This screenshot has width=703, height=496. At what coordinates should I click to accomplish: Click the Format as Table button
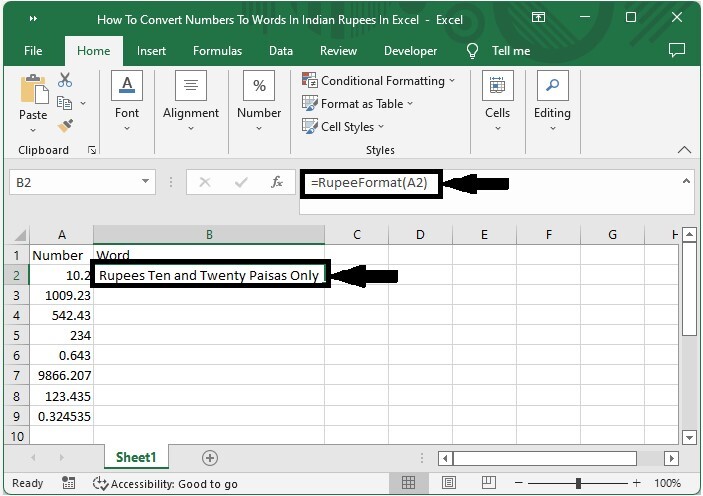click(357, 104)
